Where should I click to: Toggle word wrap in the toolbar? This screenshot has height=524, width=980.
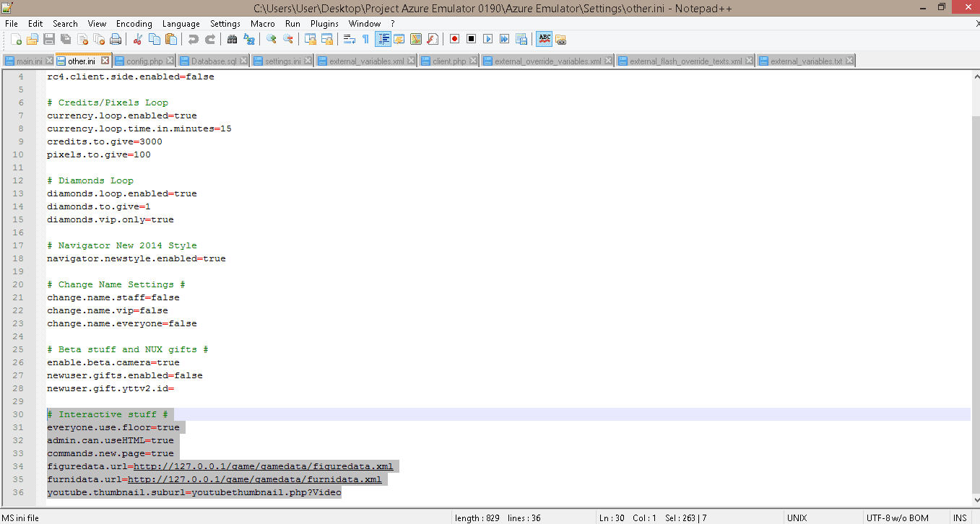[x=350, y=39]
